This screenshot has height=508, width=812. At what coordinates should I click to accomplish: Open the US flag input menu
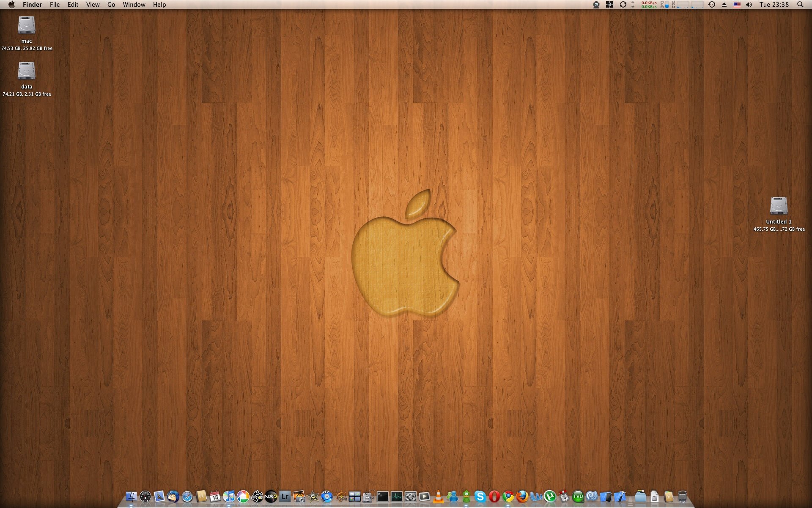737,5
